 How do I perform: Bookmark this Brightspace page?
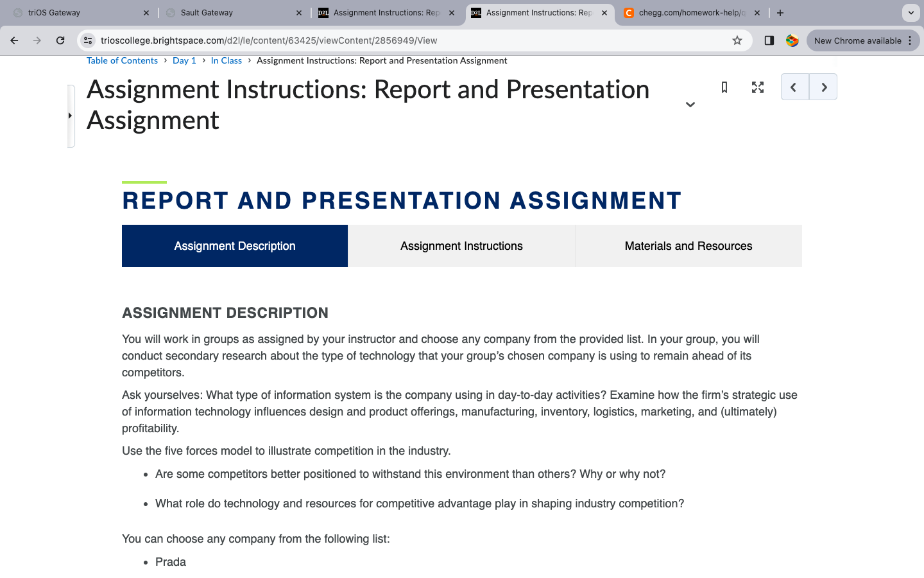click(x=724, y=87)
